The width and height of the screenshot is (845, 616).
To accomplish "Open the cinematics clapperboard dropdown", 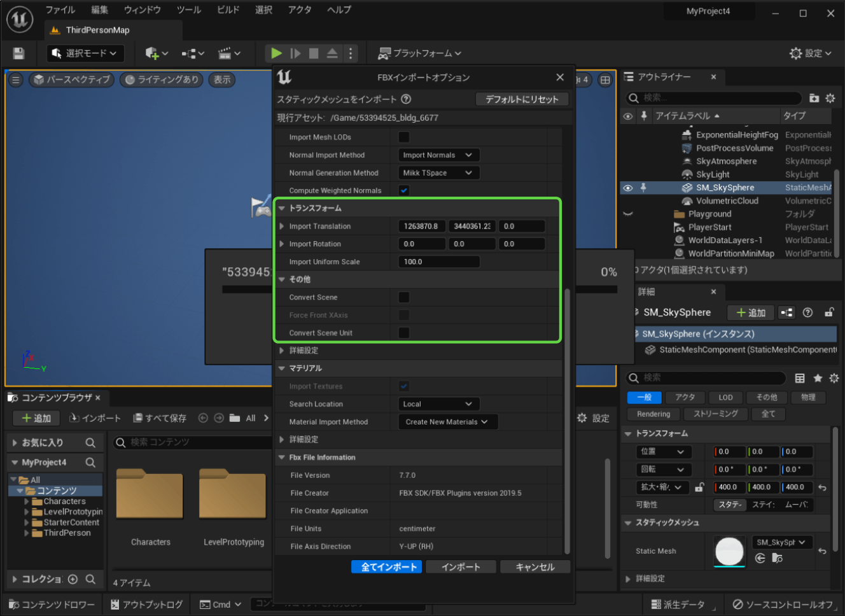I will click(229, 53).
